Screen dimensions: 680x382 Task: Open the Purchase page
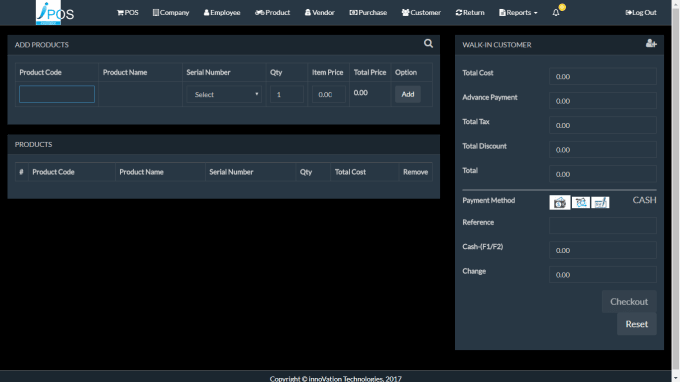coord(368,13)
